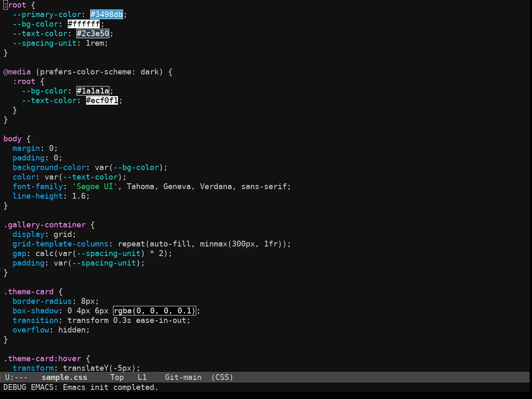Click the 'font-family' property name

click(37, 187)
